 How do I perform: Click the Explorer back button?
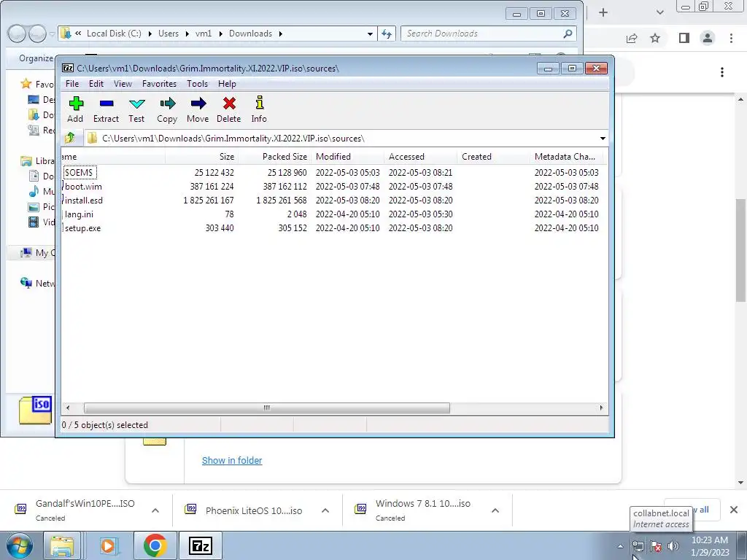click(18, 34)
